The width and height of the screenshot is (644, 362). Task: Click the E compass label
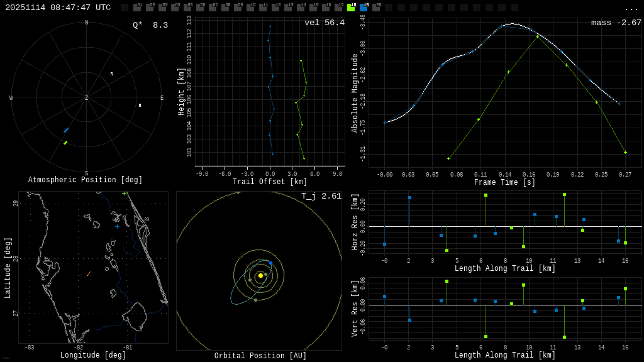coord(162,97)
